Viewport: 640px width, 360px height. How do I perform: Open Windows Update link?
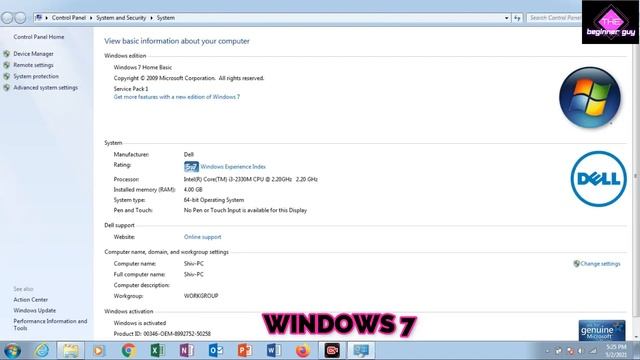coord(35,311)
